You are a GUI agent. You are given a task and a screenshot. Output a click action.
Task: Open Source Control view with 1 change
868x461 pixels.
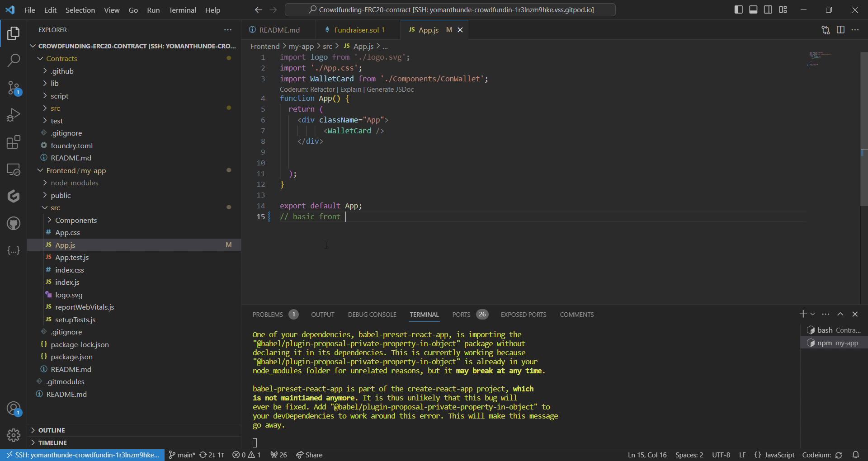[14, 88]
